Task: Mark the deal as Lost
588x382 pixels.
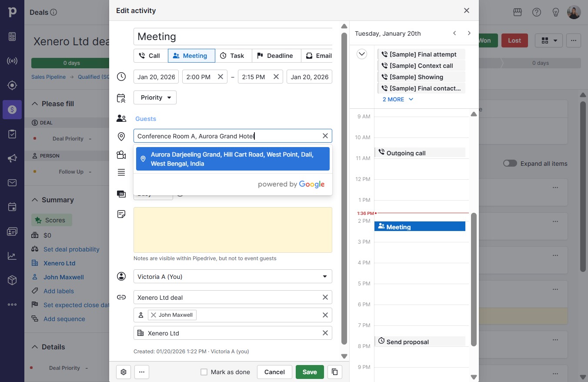Action: (x=514, y=40)
